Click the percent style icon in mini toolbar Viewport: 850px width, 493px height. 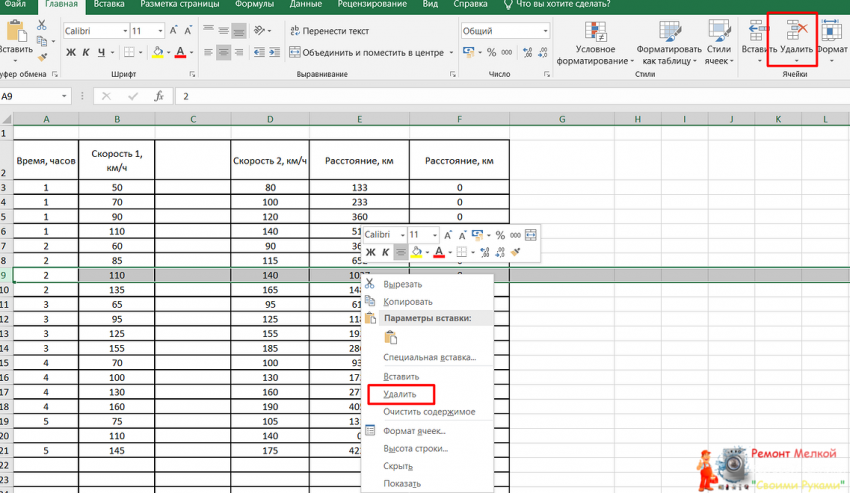point(499,234)
